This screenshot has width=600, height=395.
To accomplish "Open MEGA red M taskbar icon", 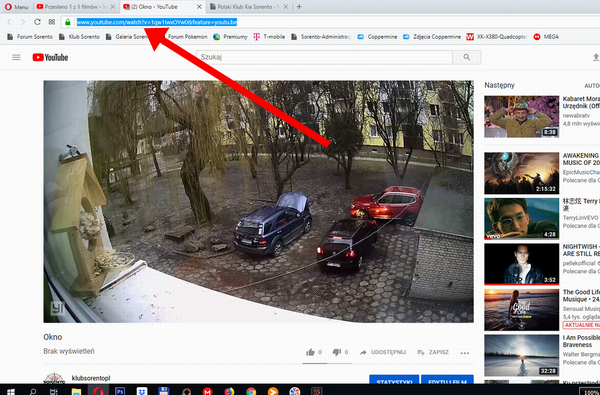I will coord(207,391).
